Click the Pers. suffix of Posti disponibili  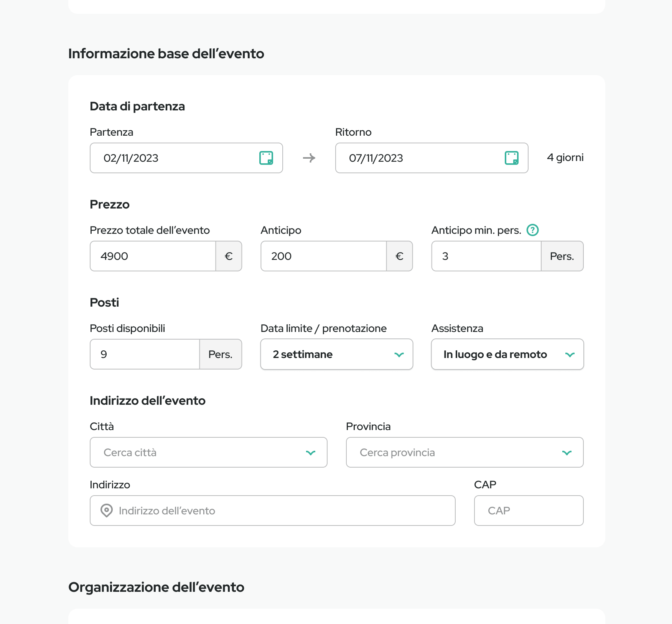tap(220, 354)
